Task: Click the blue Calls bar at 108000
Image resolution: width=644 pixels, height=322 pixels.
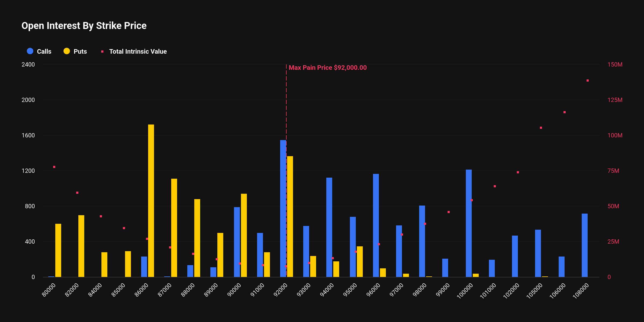Action: pyautogui.click(x=585, y=246)
